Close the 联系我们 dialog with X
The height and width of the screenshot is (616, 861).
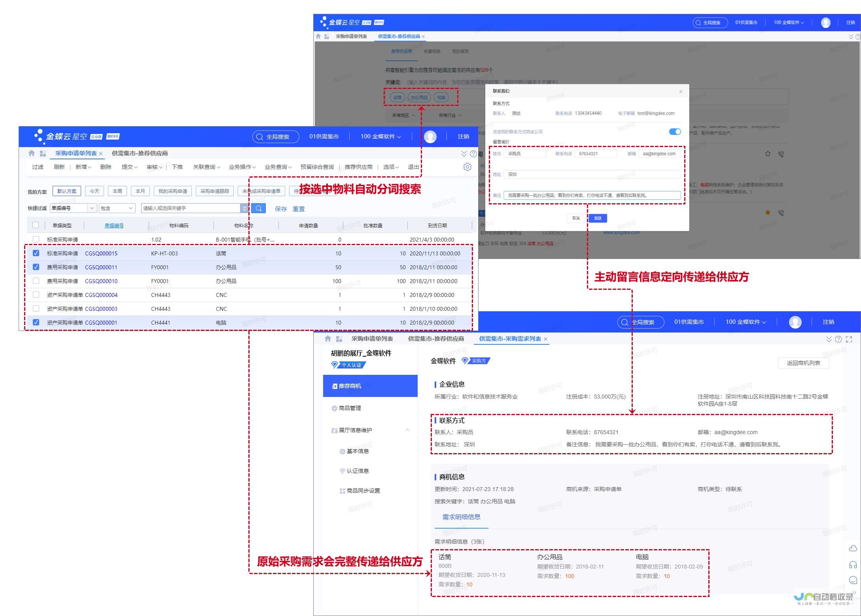(x=681, y=92)
